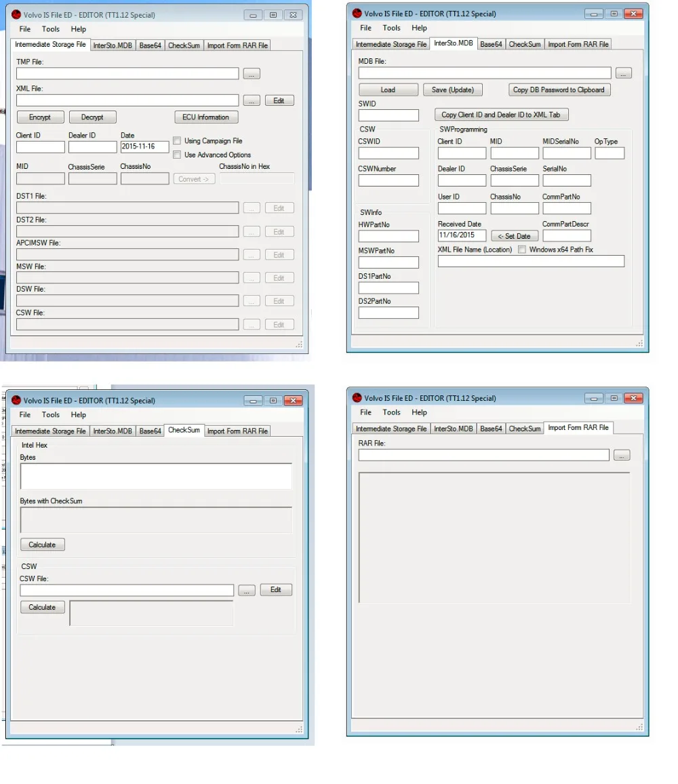Click Received Date field showing 11/16/2015

point(462,235)
